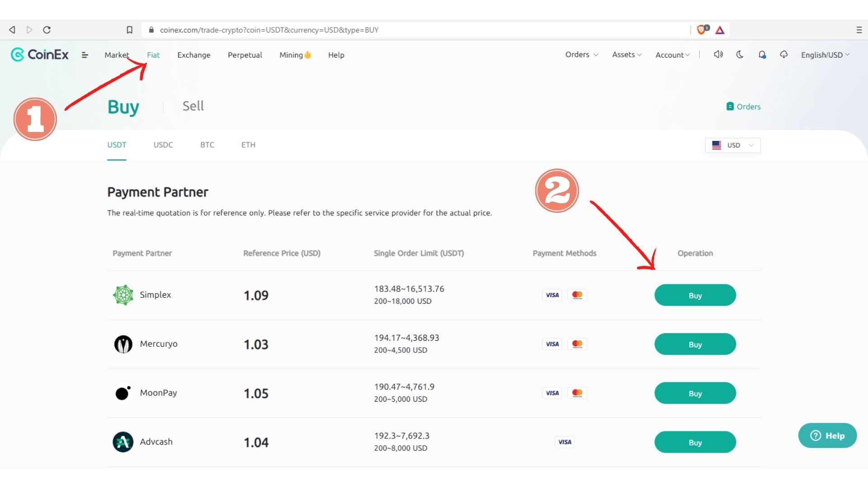Open the floating Help chat button
The width and height of the screenshot is (868, 488).
tap(827, 436)
